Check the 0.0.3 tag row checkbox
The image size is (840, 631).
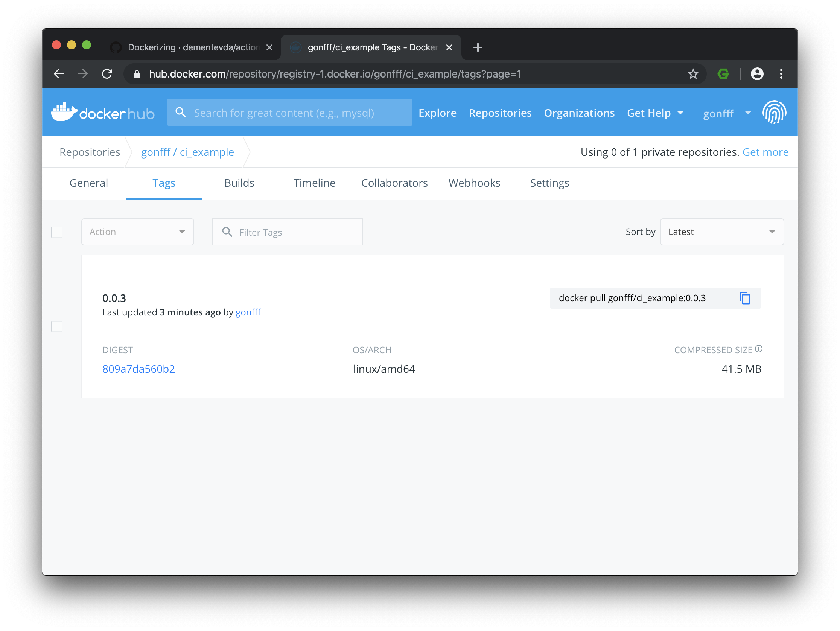coord(56,326)
